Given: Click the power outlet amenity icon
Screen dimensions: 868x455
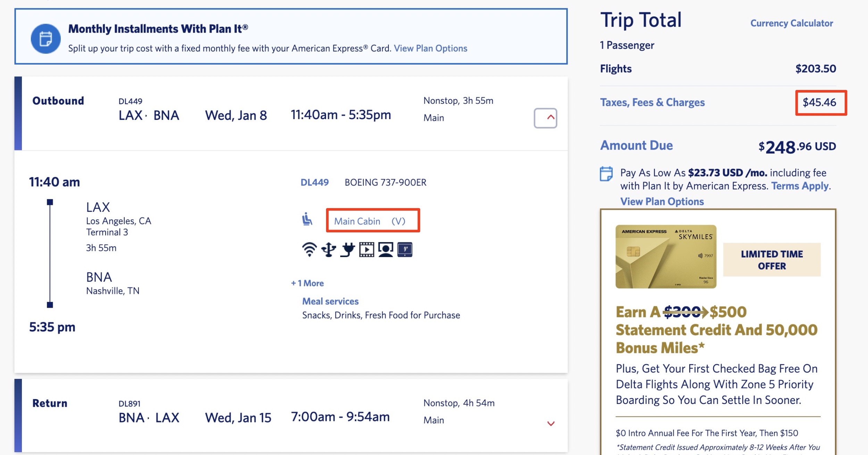Looking at the screenshot, I should [x=348, y=249].
